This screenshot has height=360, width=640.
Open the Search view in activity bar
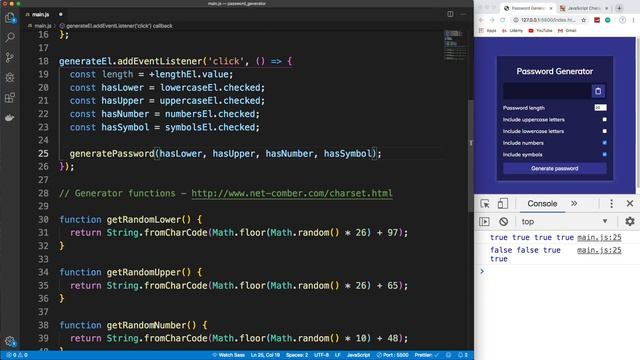tap(10, 37)
